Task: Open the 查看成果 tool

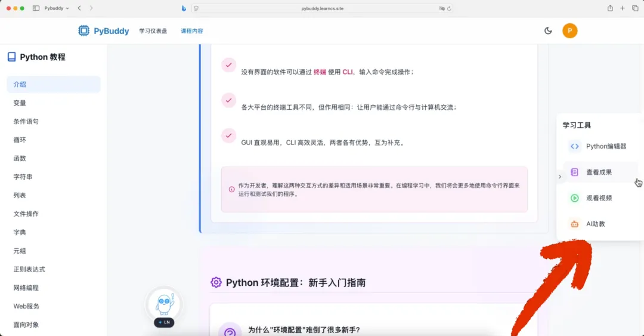Action: [x=600, y=172]
